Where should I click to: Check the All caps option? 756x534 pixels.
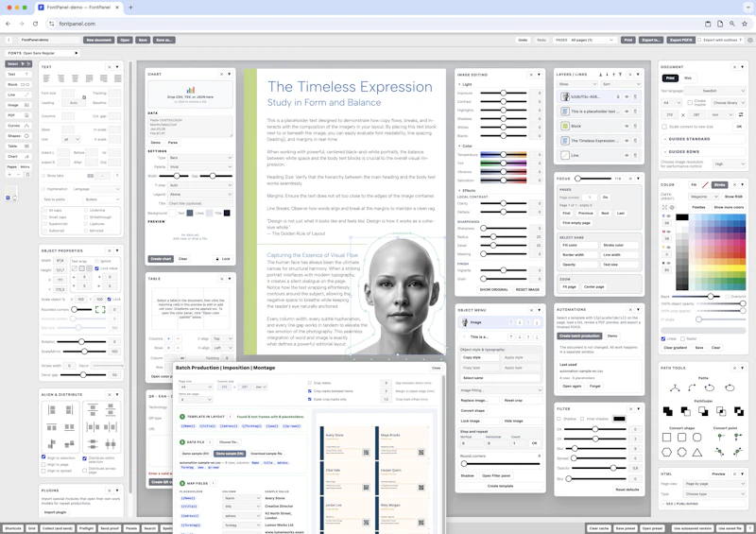[44, 211]
